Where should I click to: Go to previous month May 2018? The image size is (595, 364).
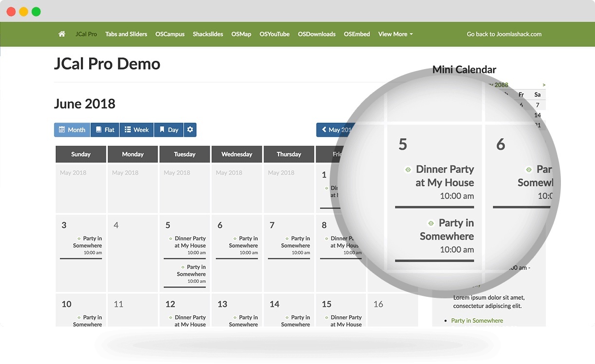point(336,130)
